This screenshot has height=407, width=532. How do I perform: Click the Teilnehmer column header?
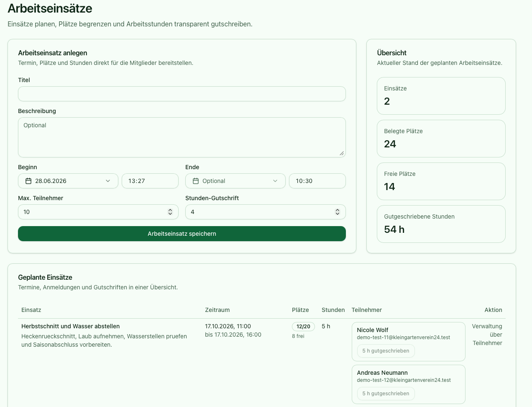pos(367,310)
